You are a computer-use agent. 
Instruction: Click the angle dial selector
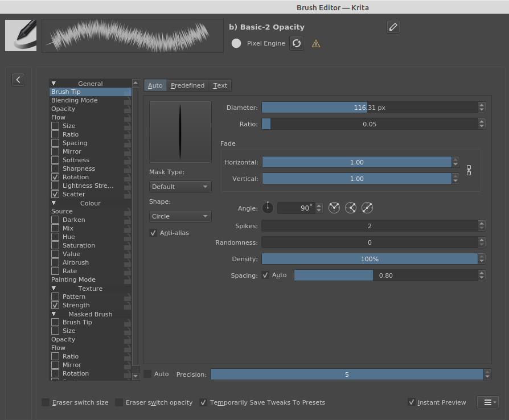click(x=268, y=208)
